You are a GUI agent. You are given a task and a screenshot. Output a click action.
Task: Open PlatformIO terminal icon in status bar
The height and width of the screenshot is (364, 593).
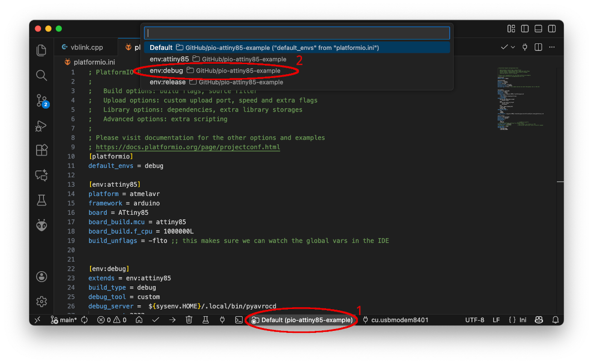coord(239,320)
